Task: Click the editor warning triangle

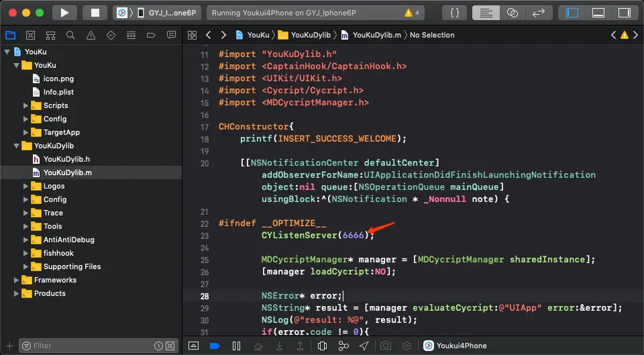Action: [625, 36]
